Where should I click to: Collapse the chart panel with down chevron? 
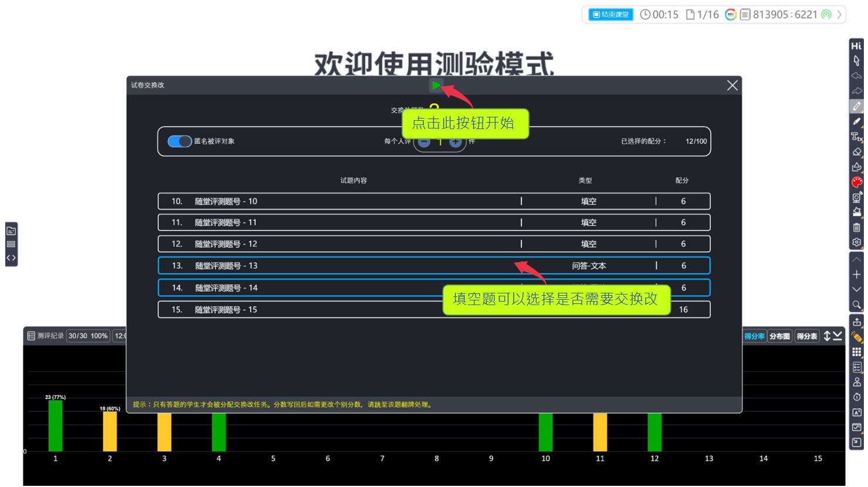838,336
